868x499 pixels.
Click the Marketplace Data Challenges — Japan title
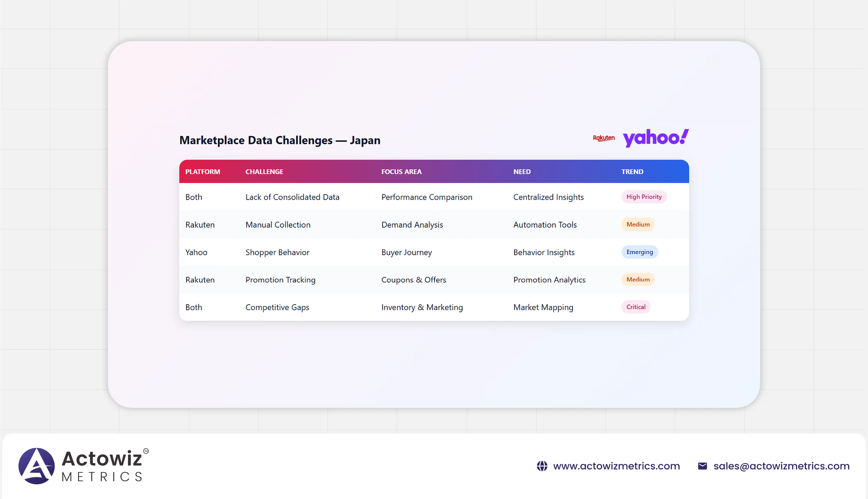[280, 140]
